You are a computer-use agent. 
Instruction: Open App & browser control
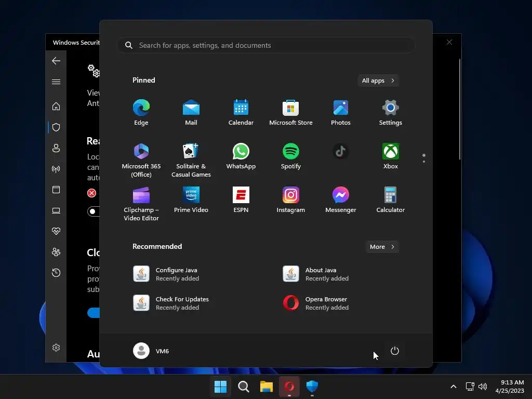(56, 190)
